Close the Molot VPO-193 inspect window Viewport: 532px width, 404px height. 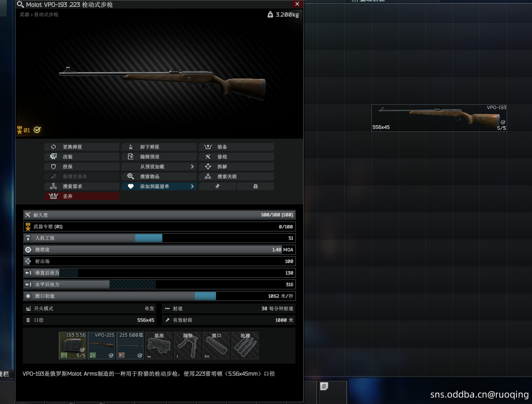(x=297, y=4)
